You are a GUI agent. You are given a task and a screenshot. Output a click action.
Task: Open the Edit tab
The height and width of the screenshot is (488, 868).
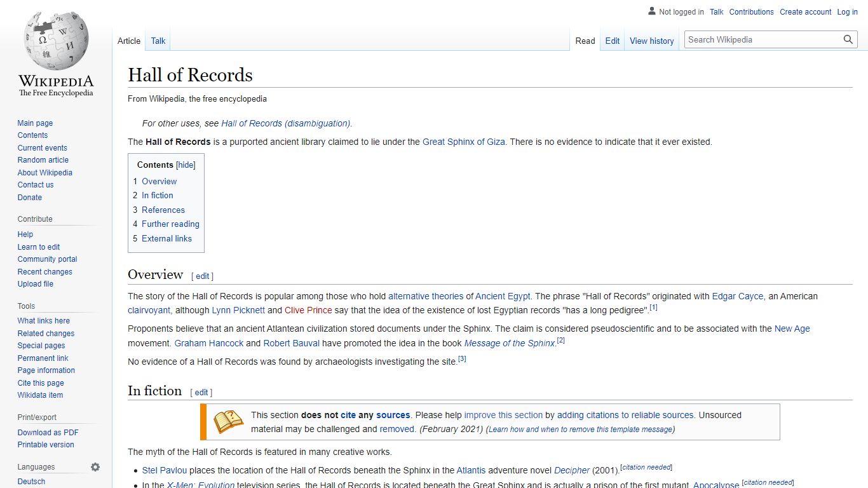[x=613, y=41]
